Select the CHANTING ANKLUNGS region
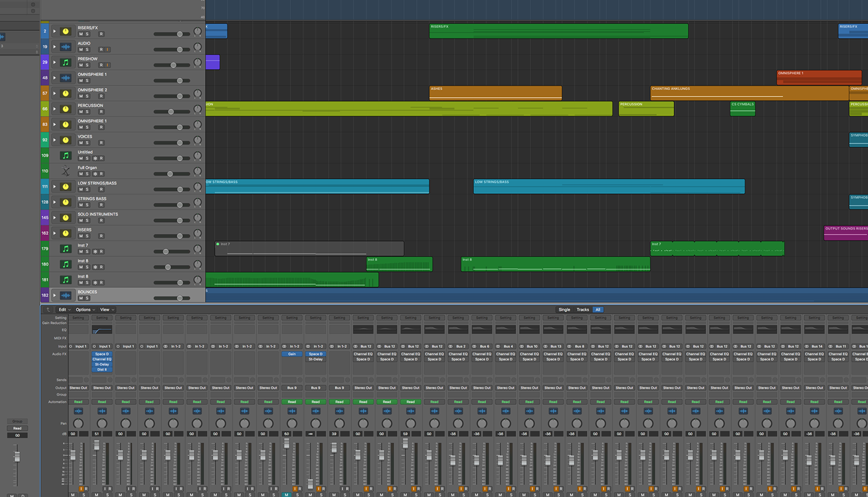Screen dimensions: 868x497 (x=749, y=93)
